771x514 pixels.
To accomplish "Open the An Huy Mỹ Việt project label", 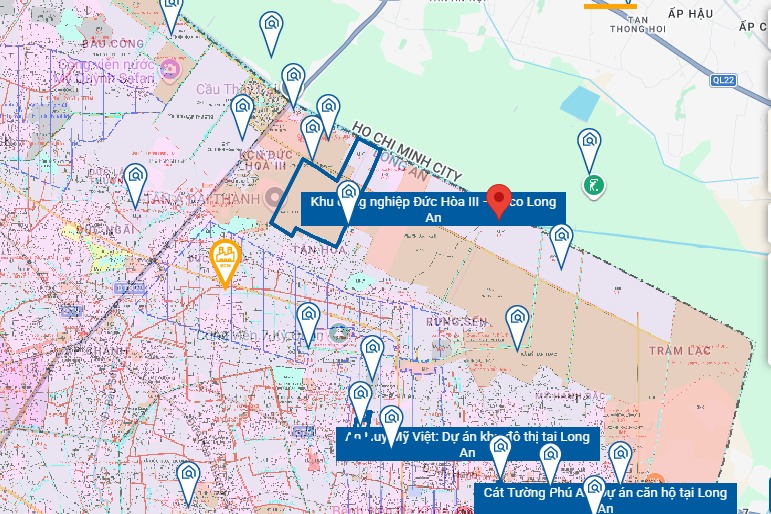I will click(x=467, y=444).
